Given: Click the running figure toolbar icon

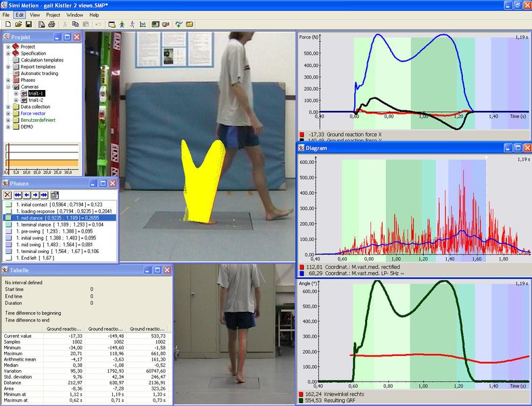Looking at the screenshot, I should point(132,24).
